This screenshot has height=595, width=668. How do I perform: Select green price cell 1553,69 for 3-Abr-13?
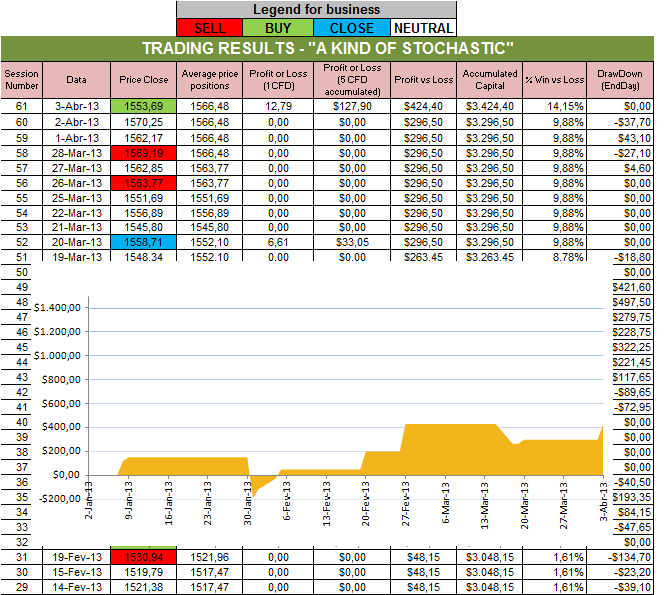click(144, 105)
